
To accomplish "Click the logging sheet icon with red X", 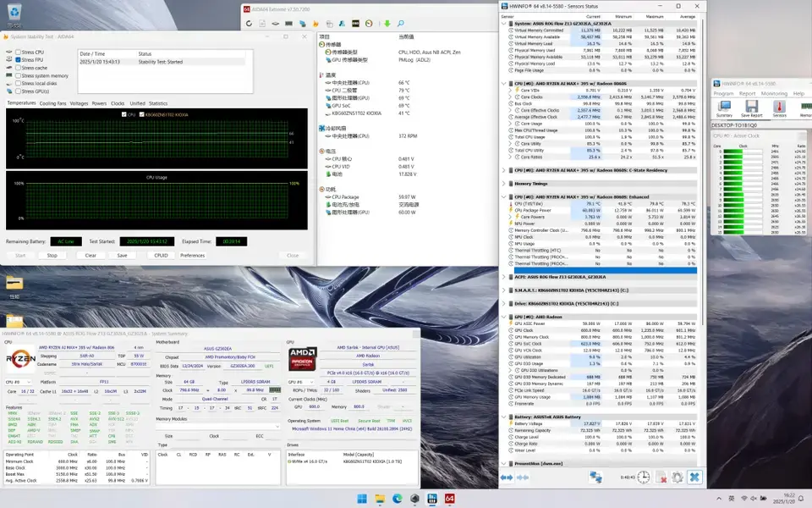I will (x=661, y=478).
